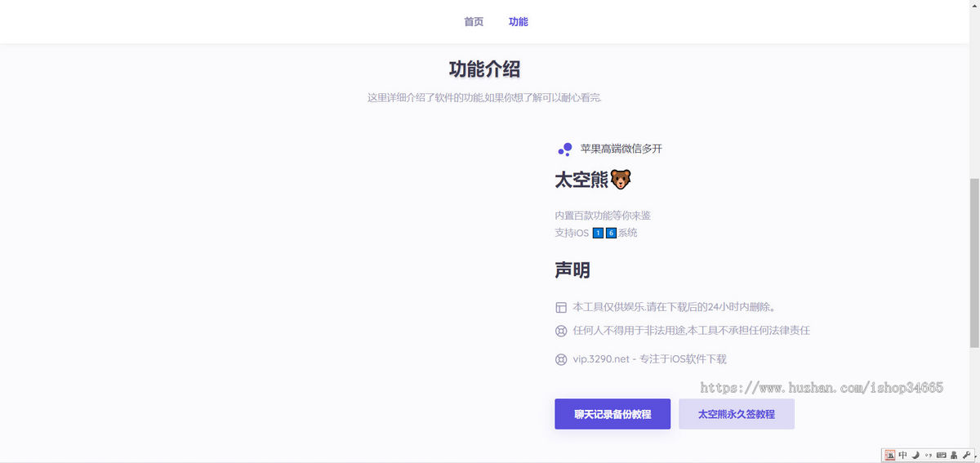Toggle the 中 Chinese input mode icon
This screenshot has width=980, height=463.
pos(902,455)
